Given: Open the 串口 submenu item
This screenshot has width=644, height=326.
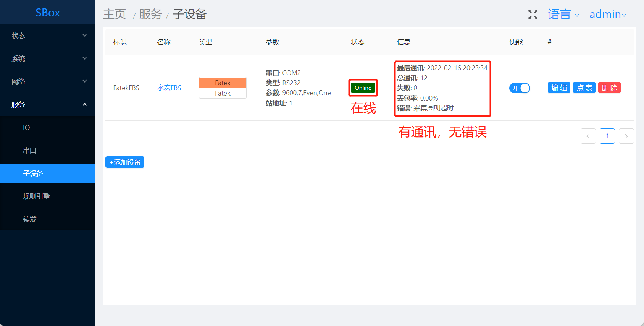Looking at the screenshot, I should click(48, 150).
